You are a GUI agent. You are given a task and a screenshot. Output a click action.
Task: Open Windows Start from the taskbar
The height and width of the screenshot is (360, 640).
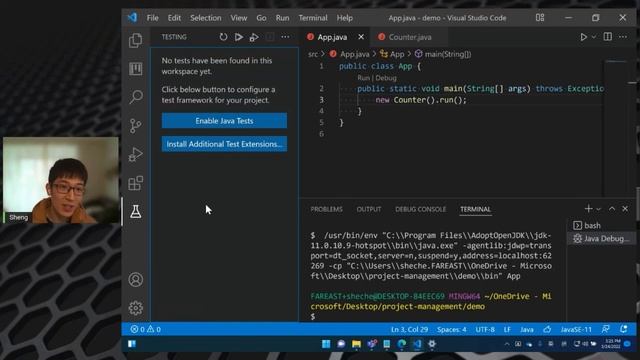(326, 344)
